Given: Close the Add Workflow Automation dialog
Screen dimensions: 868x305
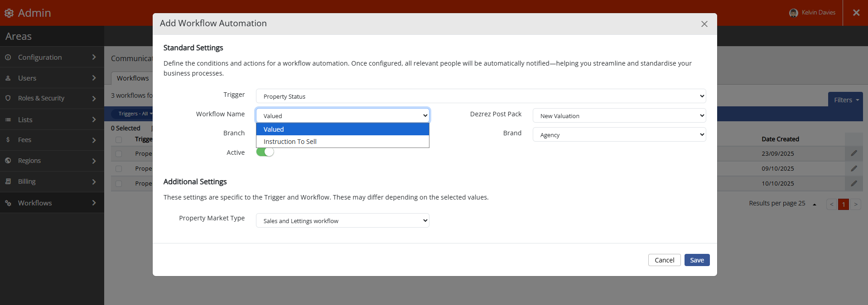Looking at the screenshot, I should [704, 24].
